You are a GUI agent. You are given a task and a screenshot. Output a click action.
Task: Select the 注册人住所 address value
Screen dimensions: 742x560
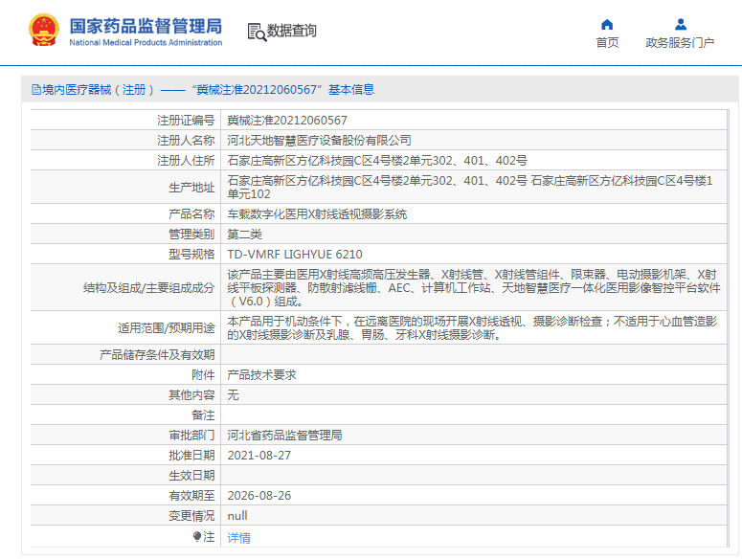pyautogui.click(x=377, y=160)
